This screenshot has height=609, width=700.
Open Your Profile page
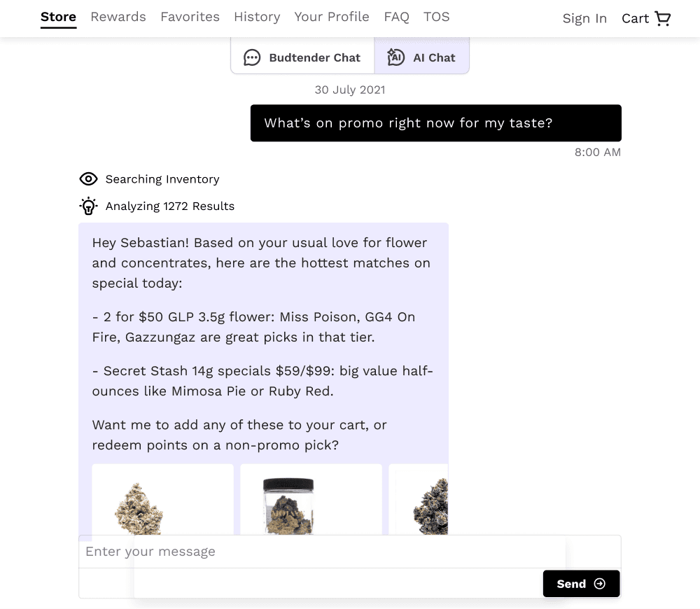(332, 17)
